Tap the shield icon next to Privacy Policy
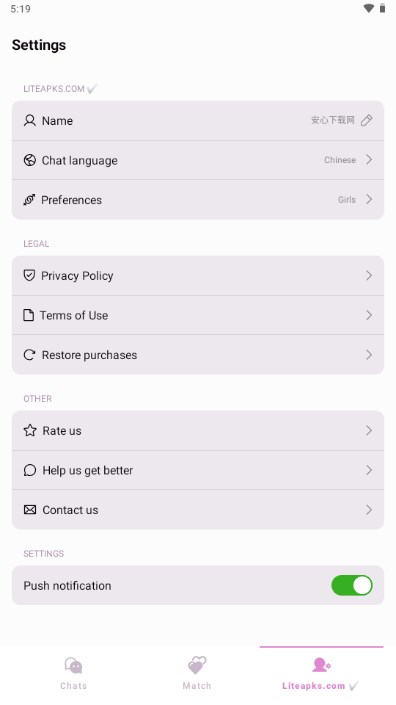This screenshot has width=396, height=705. (29, 275)
